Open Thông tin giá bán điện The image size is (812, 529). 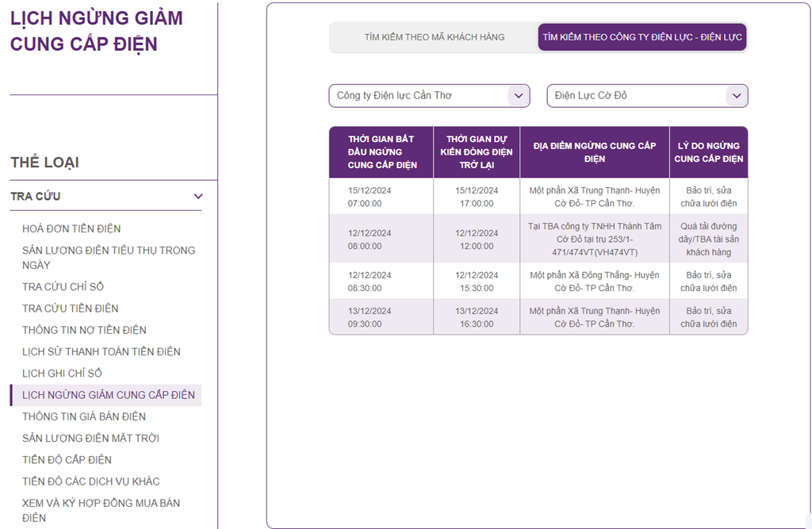coord(84,416)
